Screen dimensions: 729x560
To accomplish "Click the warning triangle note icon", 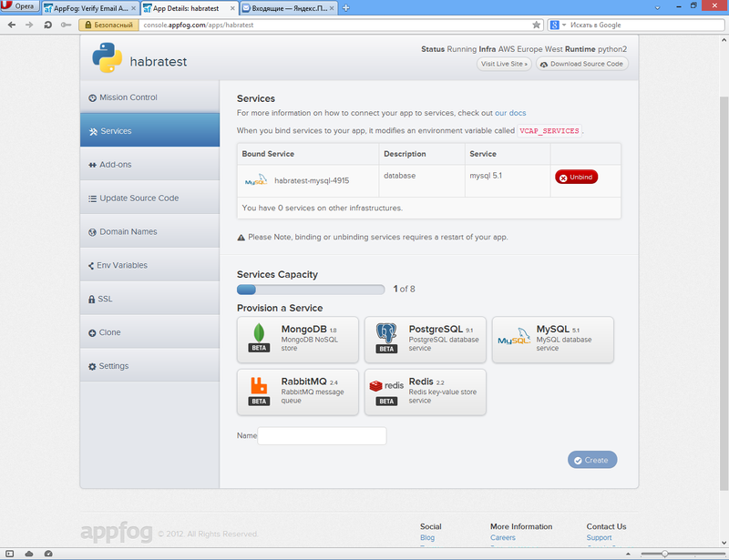I will click(x=241, y=238).
